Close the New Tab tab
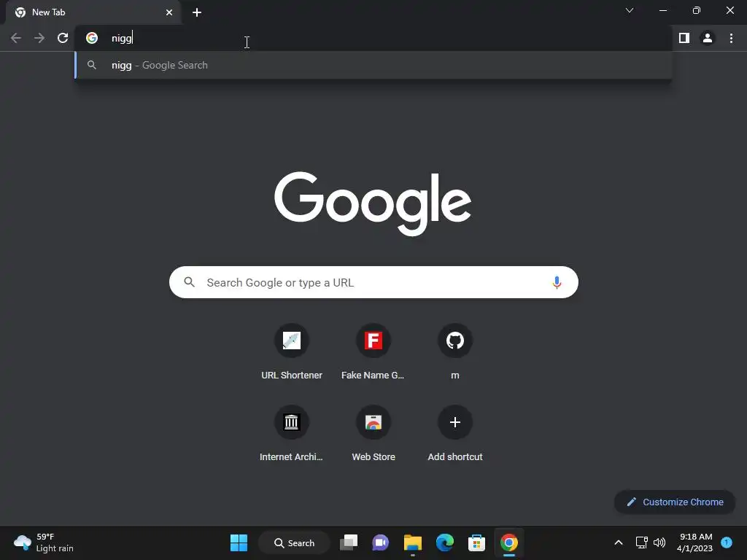Image resolution: width=747 pixels, height=560 pixels. [x=169, y=12]
